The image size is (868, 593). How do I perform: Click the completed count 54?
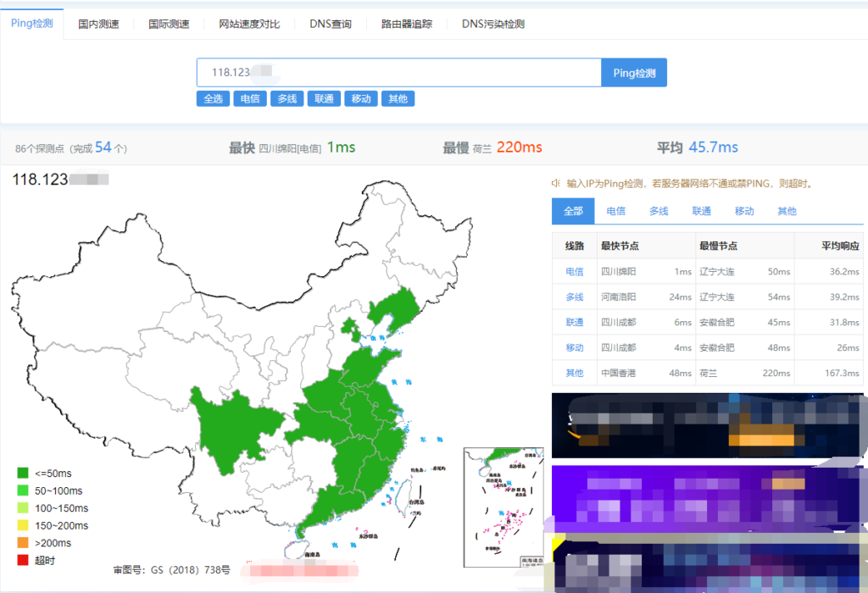pyautogui.click(x=103, y=147)
